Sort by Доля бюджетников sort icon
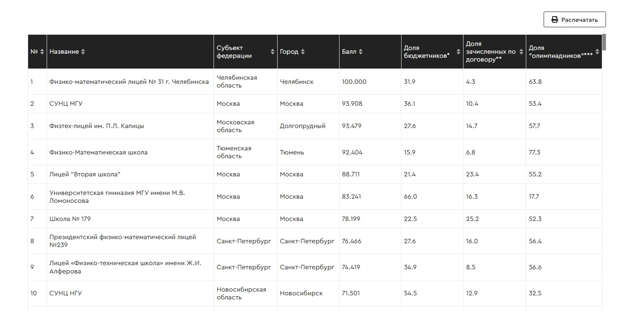This screenshot has height=311, width=644. [x=459, y=52]
